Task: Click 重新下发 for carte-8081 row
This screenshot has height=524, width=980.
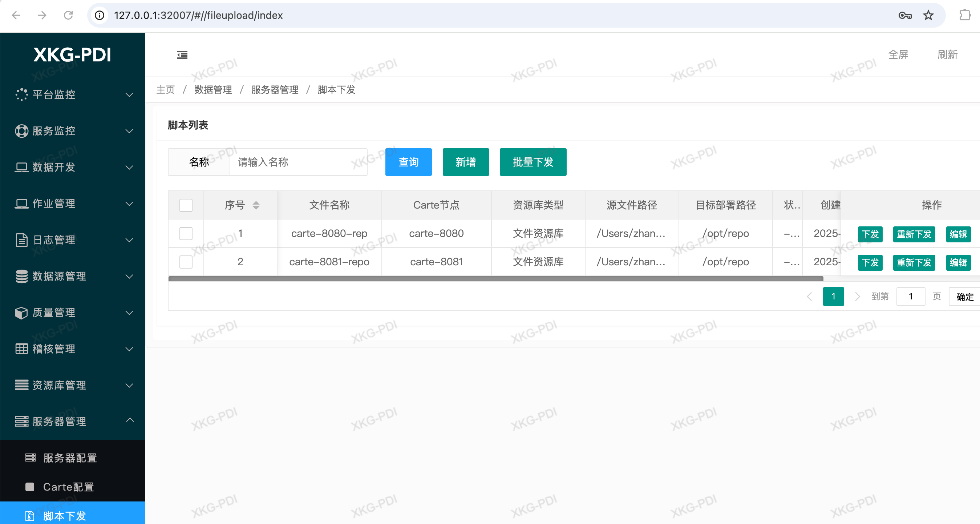Action: (x=914, y=263)
